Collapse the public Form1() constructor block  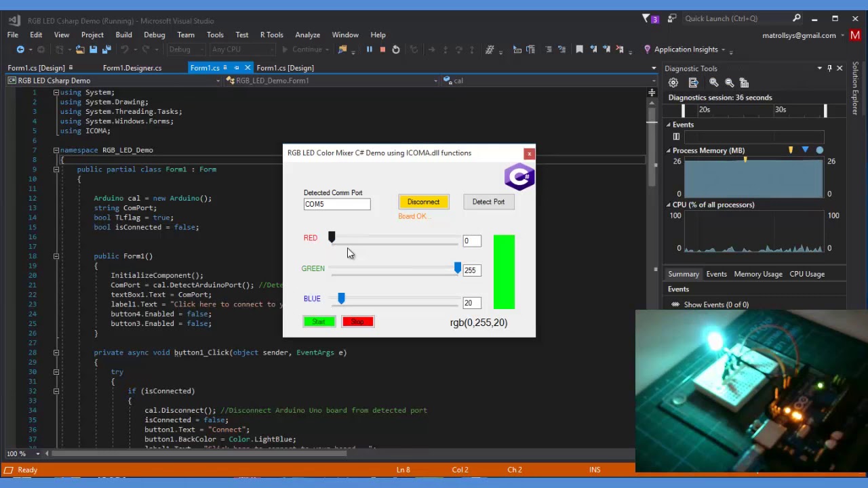pos(56,256)
